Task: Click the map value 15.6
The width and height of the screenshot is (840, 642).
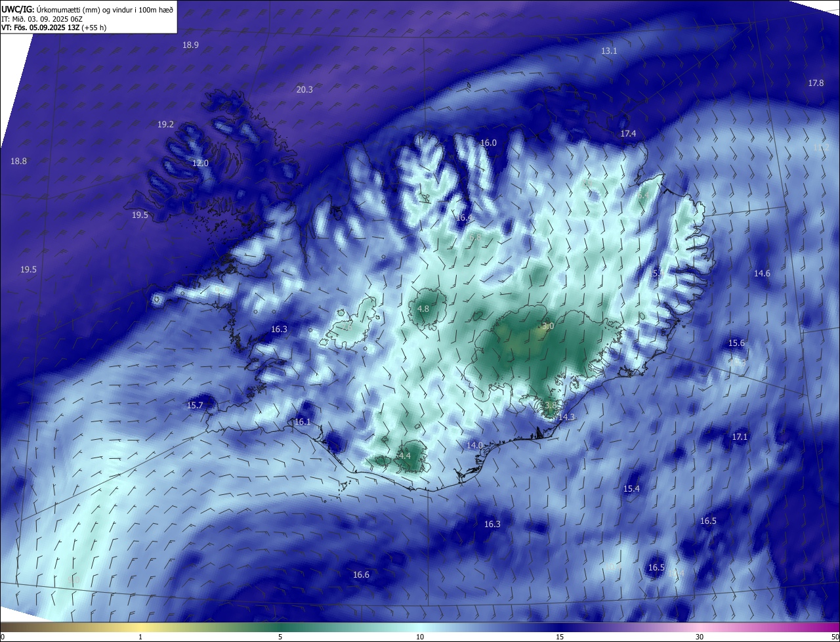Action: [736, 343]
